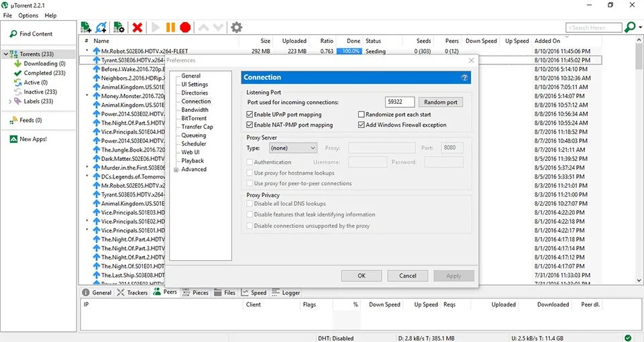644x342 pixels.
Task: Select Inactive (233) in sidebar
Action: [x=36, y=92]
